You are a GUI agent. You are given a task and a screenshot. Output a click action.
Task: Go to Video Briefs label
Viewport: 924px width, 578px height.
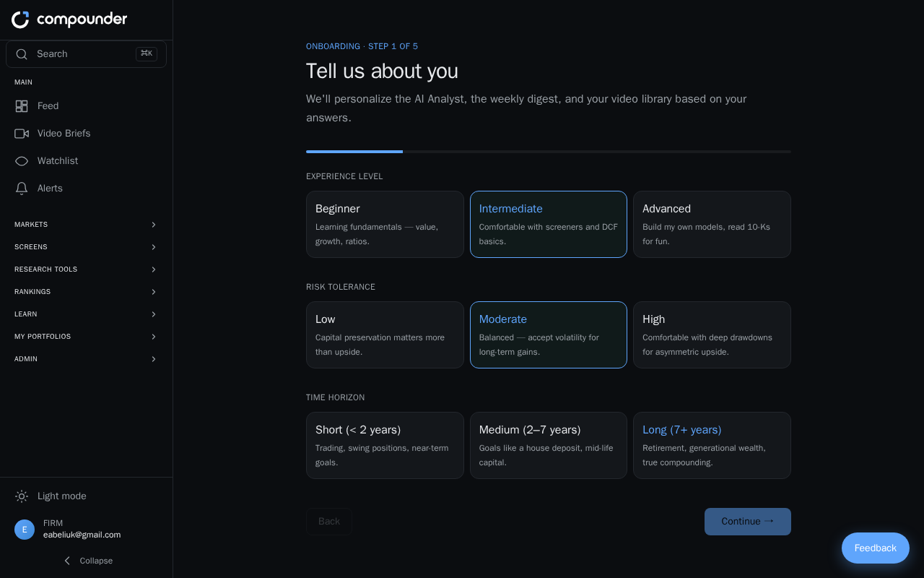64,134
